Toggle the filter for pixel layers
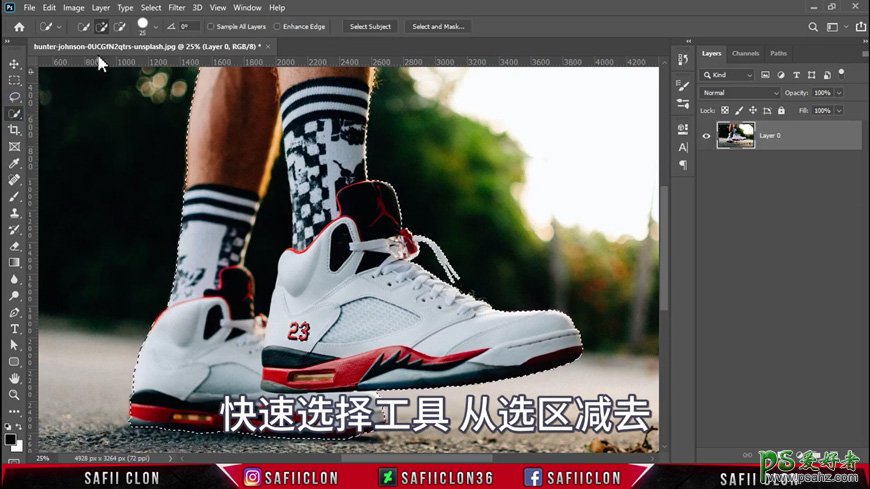The image size is (870, 489). (765, 75)
